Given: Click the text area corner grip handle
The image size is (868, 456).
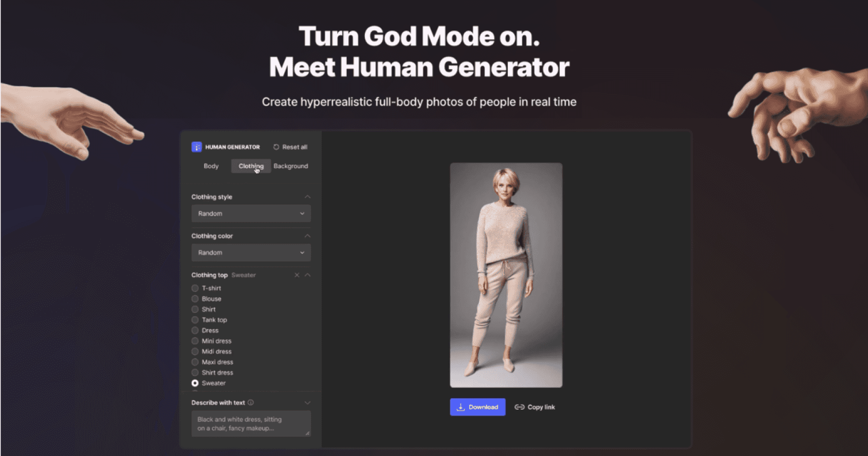Looking at the screenshot, I should (x=308, y=433).
